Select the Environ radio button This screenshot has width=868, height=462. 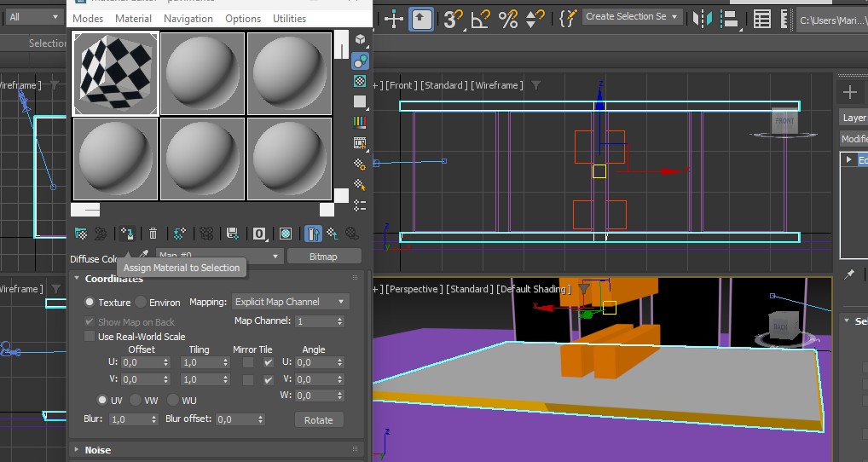pyautogui.click(x=141, y=302)
